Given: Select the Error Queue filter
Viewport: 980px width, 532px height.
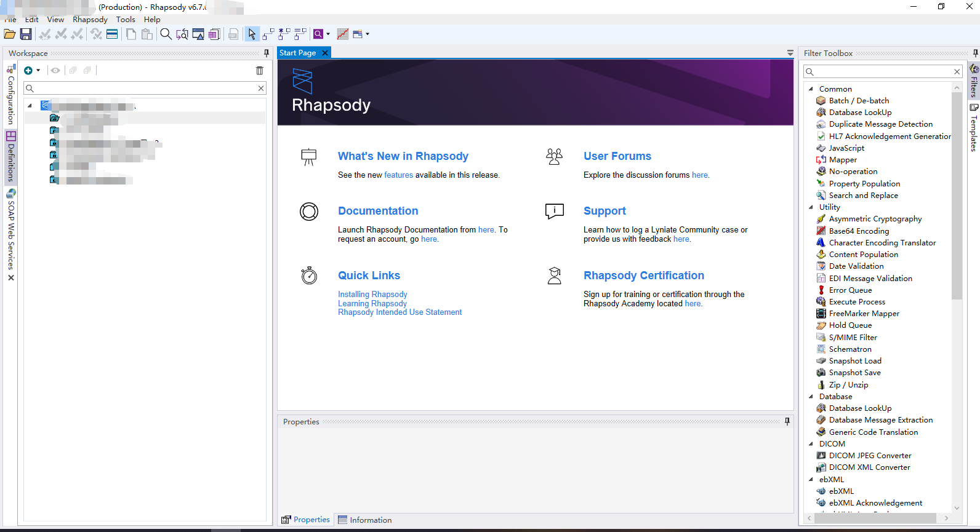Looking at the screenshot, I should 844,290.
